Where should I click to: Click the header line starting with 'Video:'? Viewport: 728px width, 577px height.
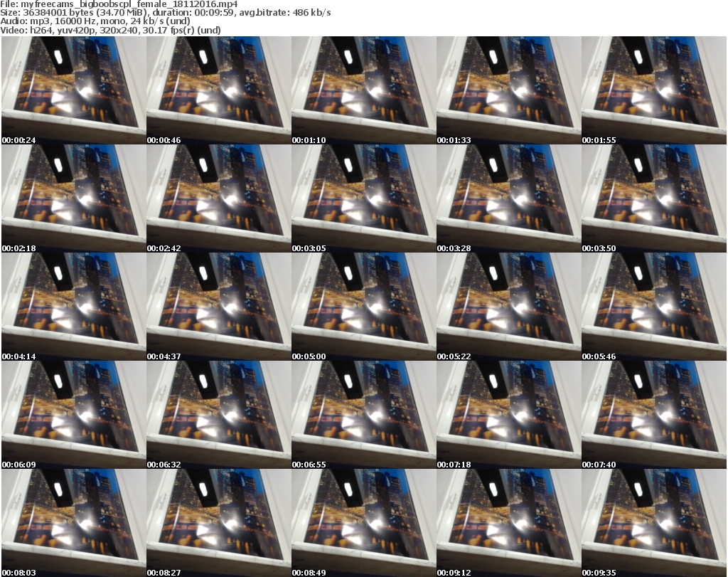pyautogui.click(x=110, y=30)
